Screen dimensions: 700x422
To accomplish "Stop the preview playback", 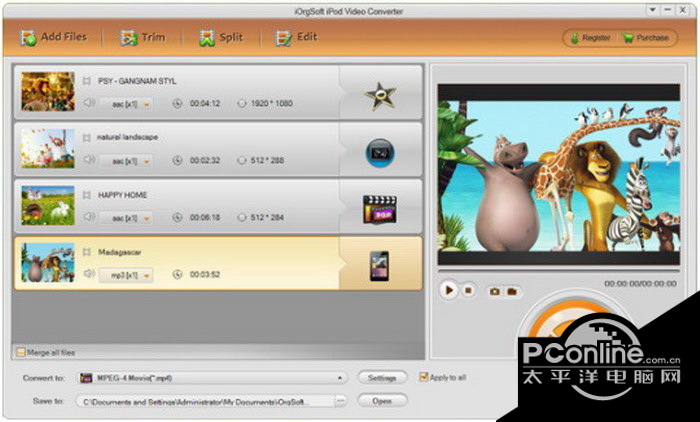I will pyautogui.click(x=468, y=291).
